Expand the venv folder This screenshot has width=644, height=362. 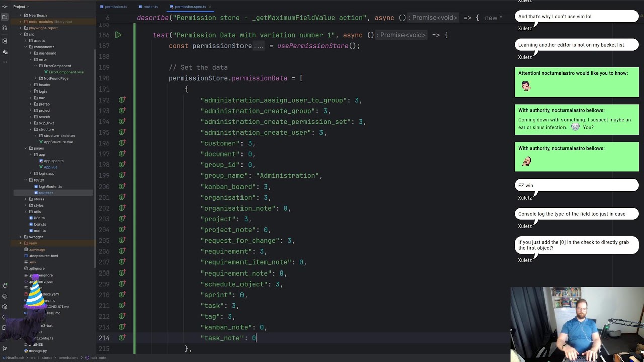pos(20,243)
